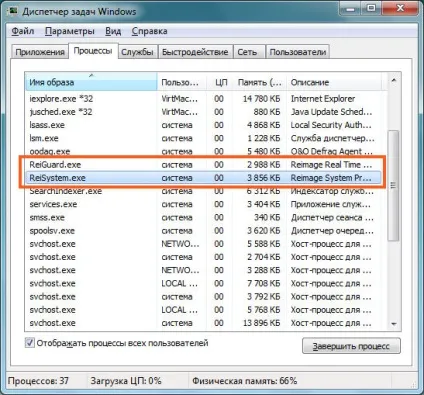
Task: Select svchost.exe using 7 708 КБ
Action: [204, 283]
